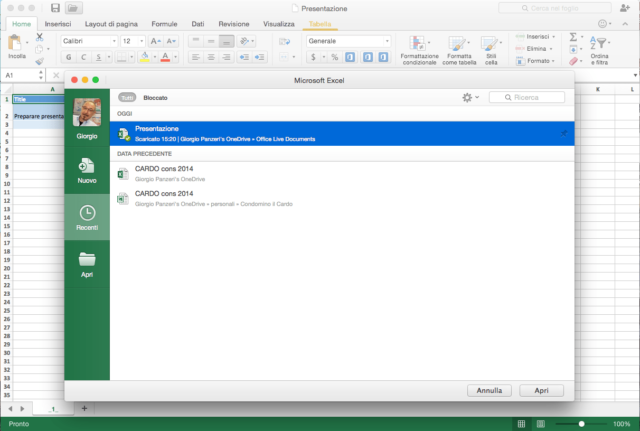
Task: Click the Cut scissors icon
Action: (x=40, y=37)
